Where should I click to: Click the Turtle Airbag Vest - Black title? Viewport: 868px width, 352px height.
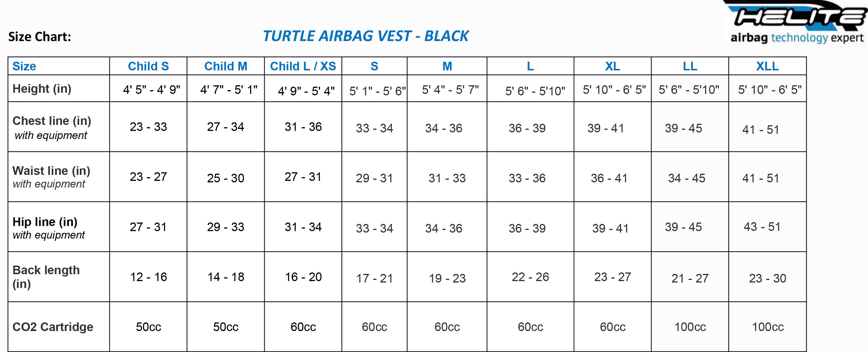(x=366, y=36)
